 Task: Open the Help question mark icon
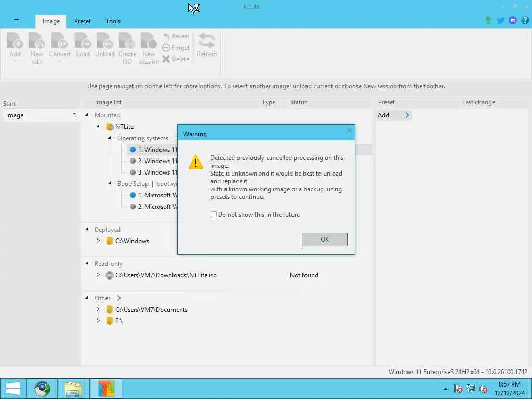click(525, 20)
